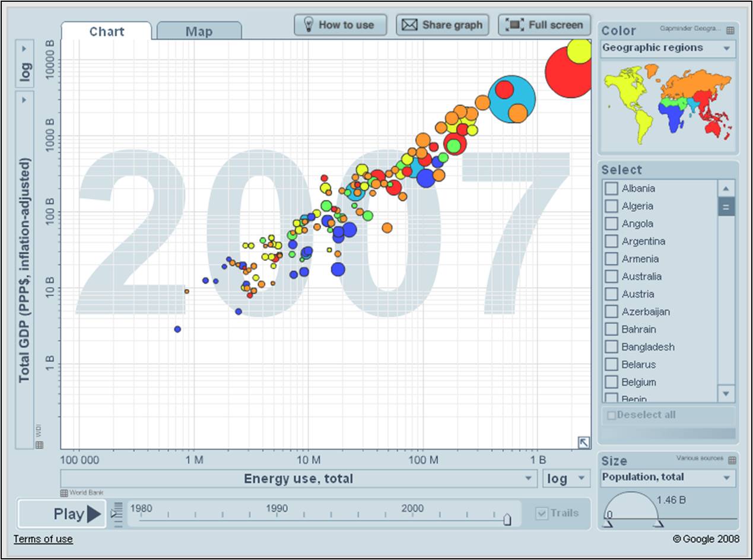This screenshot has height=560, width=753.
Task: Toggle the Azerbaijan checkbox
Action: pyautogui.click(x=611, y=311)
